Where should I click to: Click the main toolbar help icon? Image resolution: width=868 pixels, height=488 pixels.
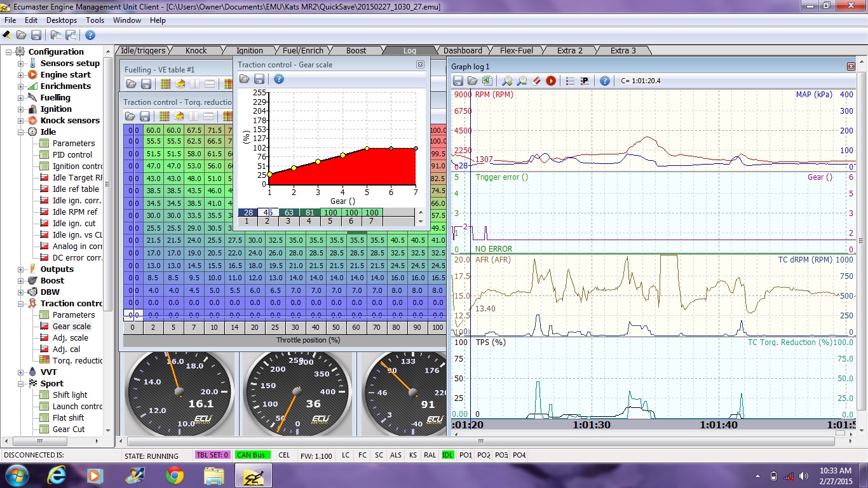[90, 35]
